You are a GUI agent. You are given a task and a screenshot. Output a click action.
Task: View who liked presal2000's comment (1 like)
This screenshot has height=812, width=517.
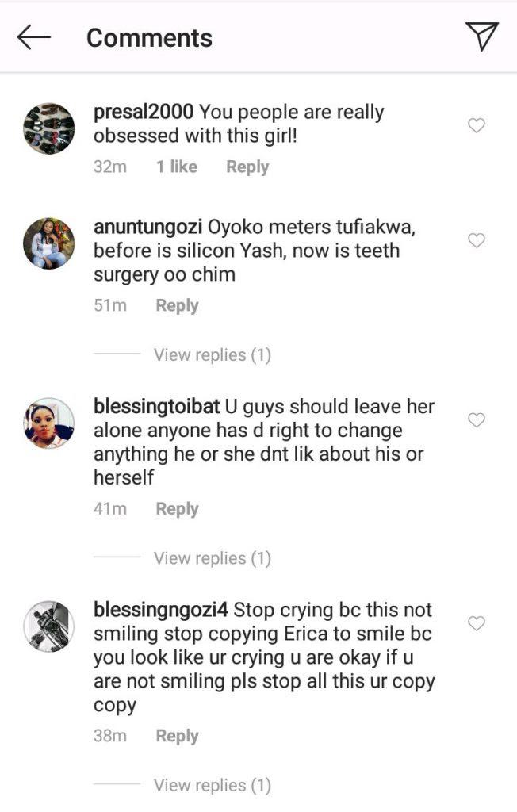[176, 167]
